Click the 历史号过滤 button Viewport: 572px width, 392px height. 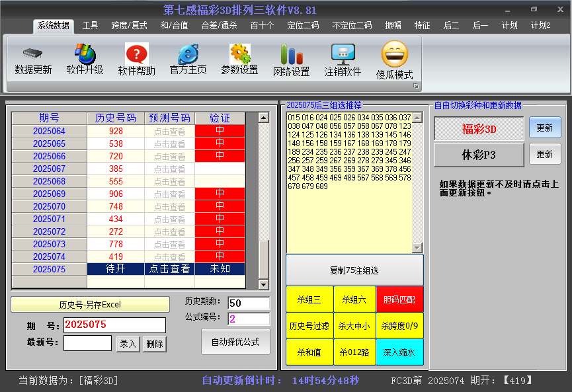pyautogui.click(x=309, y=326)
